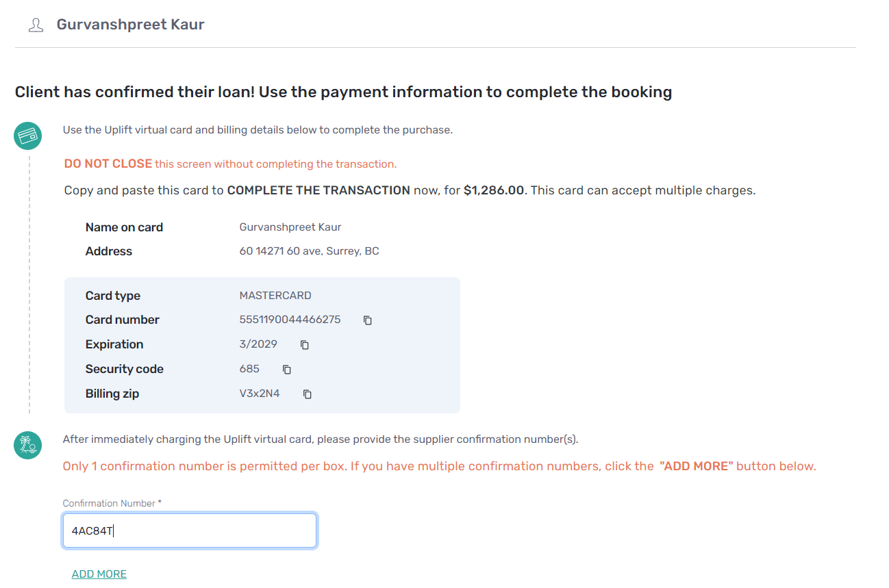Click the DO NOT CLOSE warning

click(108, 164)
